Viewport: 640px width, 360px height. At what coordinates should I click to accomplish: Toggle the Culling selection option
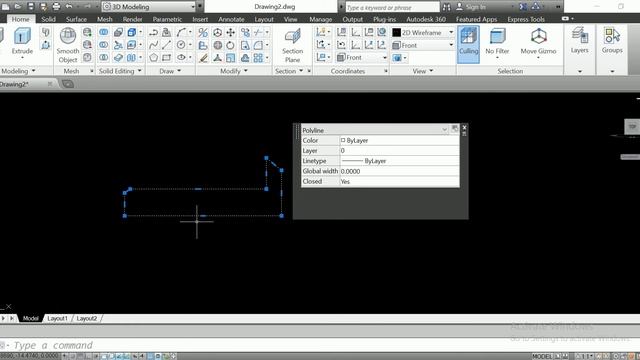[x=468, y=44]
